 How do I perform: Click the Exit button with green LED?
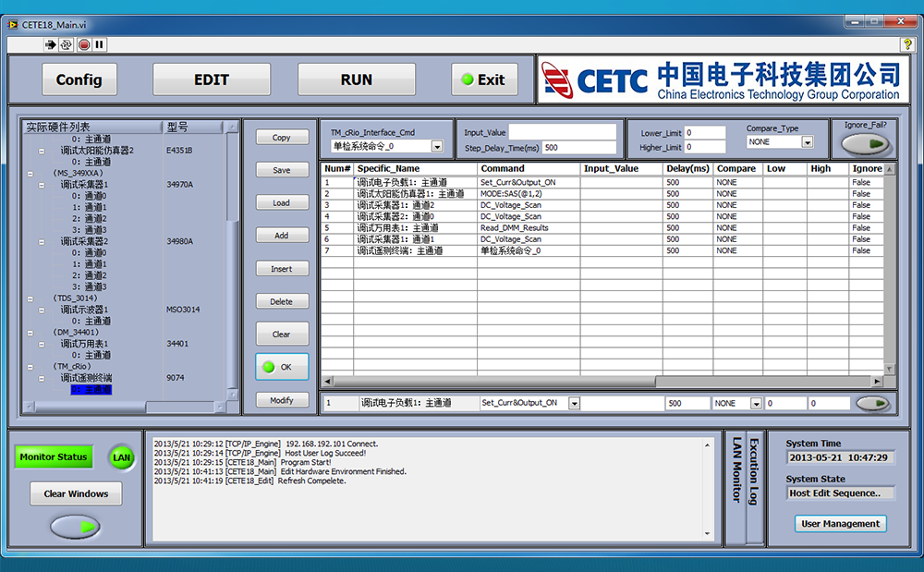484,79
